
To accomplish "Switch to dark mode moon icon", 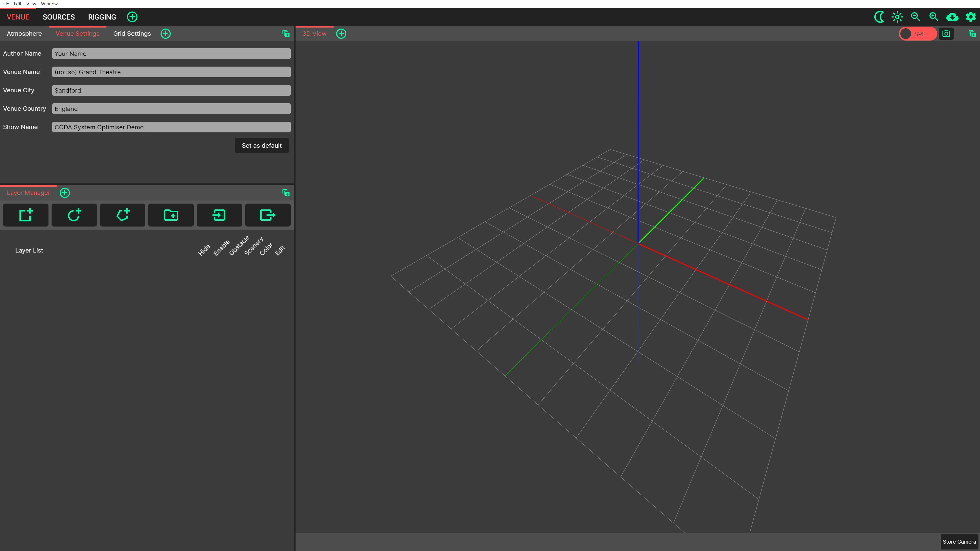I will [x=879, y=17].
